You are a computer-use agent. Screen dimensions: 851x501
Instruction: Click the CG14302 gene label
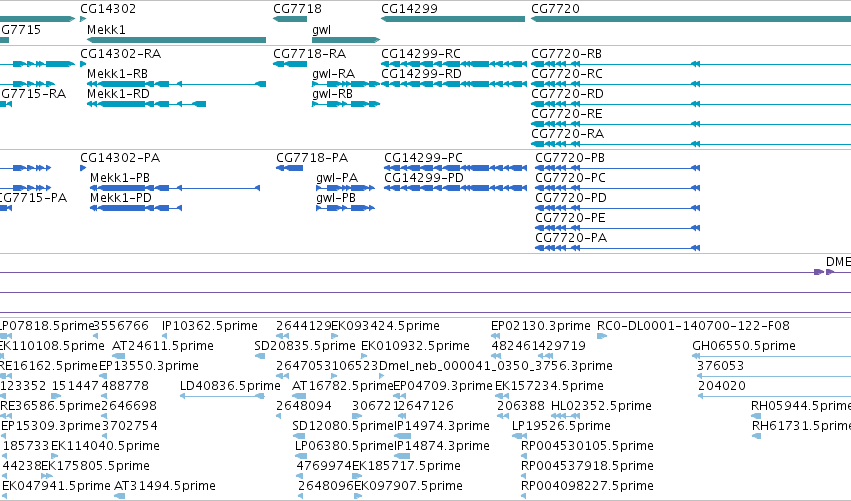[108, 9]
